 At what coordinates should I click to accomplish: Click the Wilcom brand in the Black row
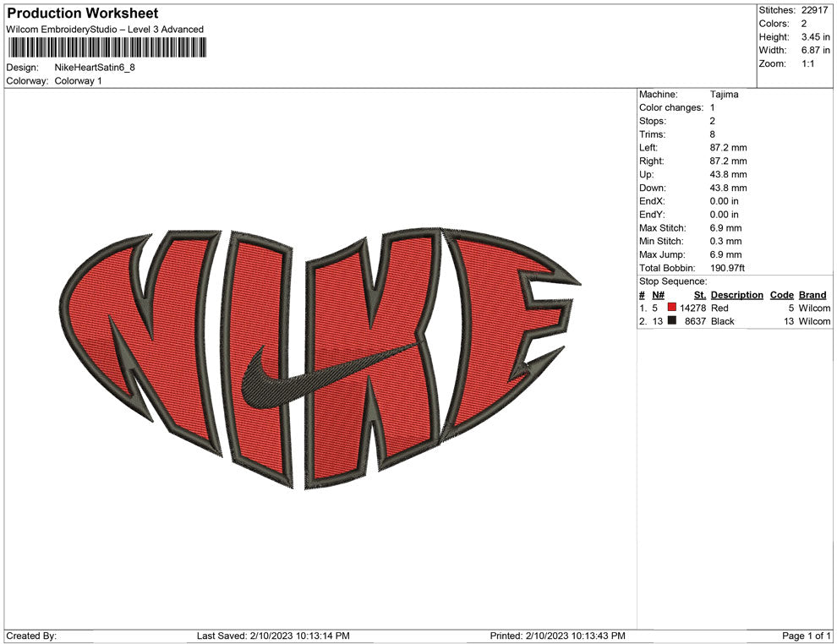tap(814, 321)
